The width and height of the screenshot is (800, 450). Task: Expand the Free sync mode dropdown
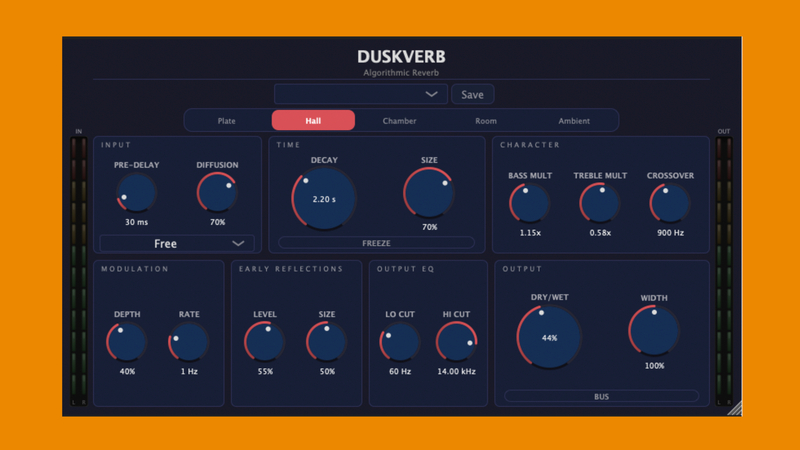pos(177,243)
